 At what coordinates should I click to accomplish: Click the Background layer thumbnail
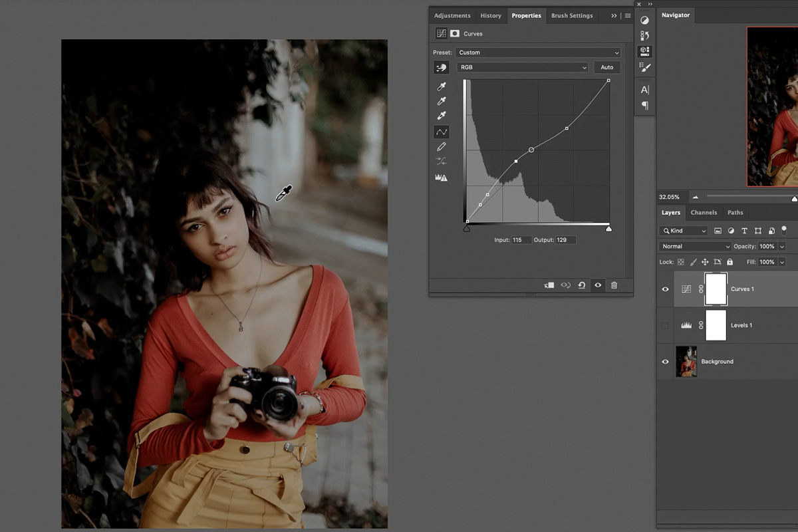(686, 361)
